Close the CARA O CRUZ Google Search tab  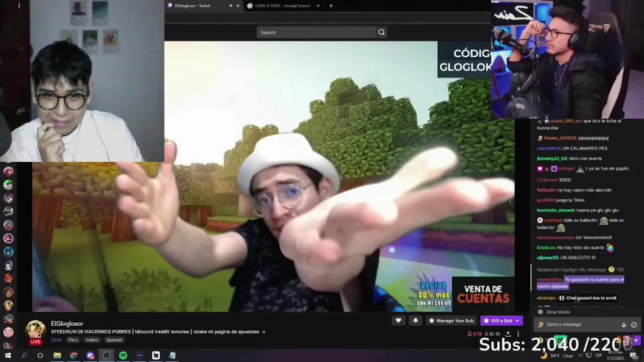pos(318,6)
